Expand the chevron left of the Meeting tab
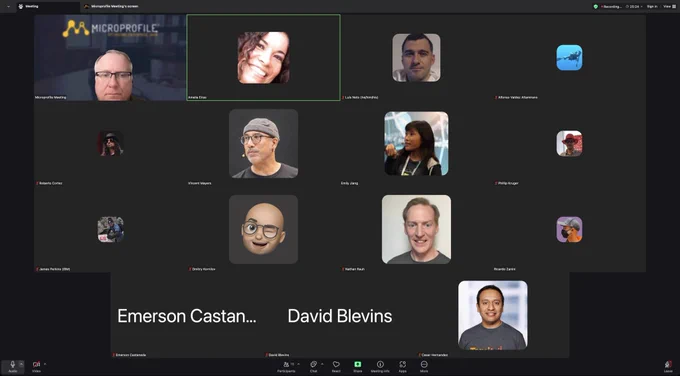680x376 pixels. pyautogui.click(x=8, y=7)
